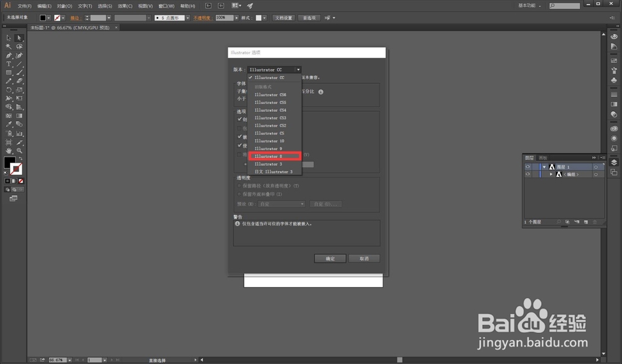Click the 取消 button

364,258
